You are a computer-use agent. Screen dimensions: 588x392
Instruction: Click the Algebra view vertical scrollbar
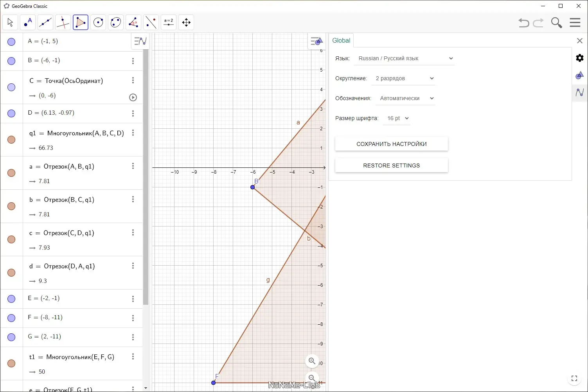pyautogui.click(x=146, y=178)
